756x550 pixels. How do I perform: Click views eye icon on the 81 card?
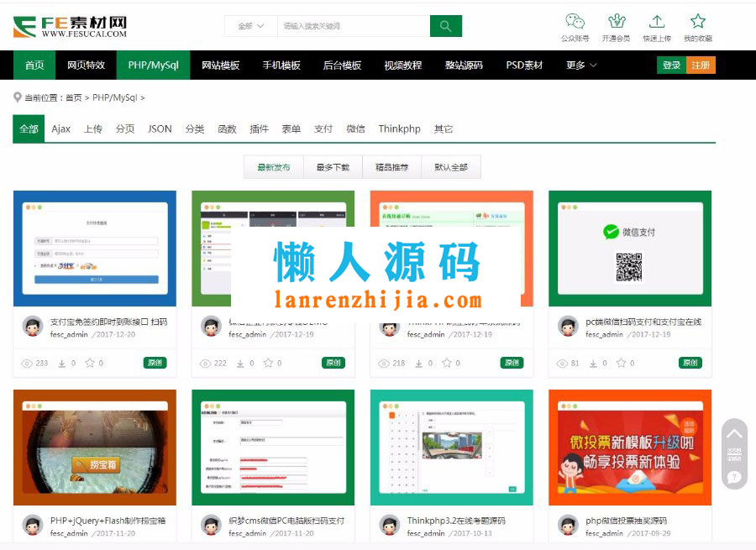point(562,364)
